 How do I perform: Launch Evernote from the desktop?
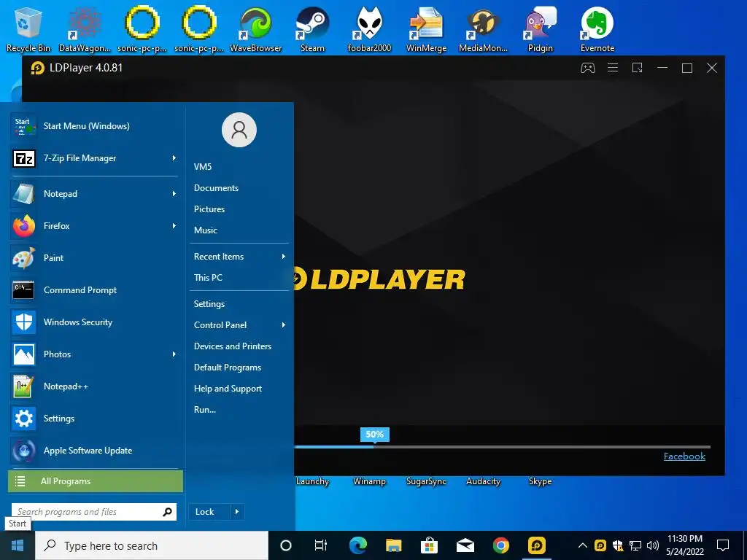coord(597,28)
